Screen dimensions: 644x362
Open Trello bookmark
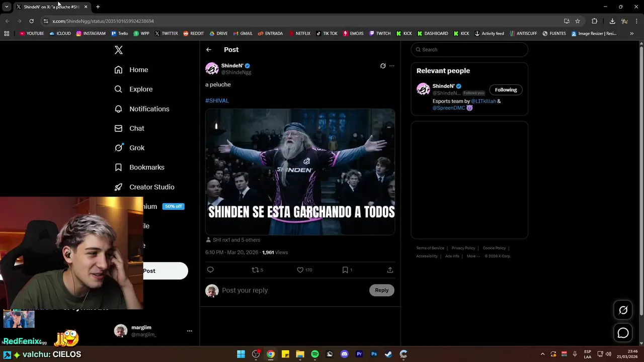[119, 34]
